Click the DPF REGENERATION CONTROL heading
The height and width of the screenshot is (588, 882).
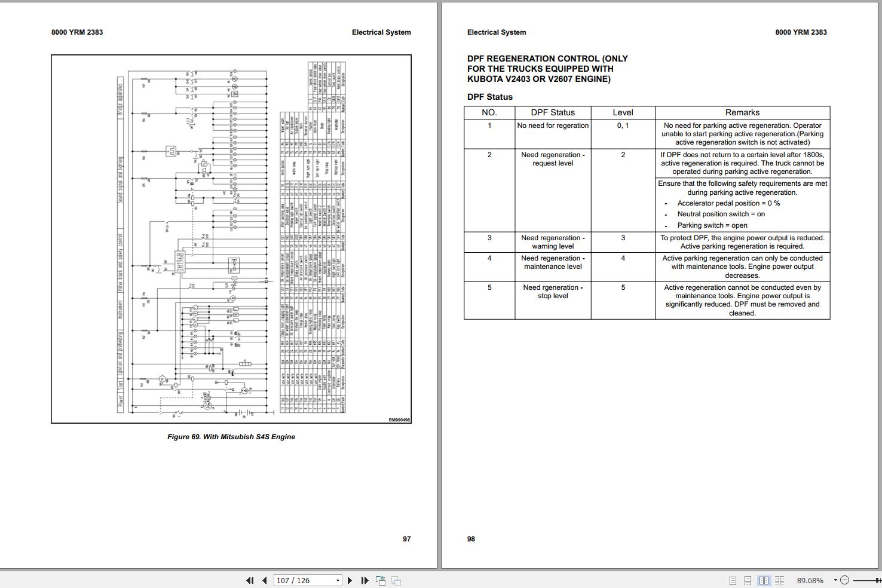coord(547,69)
